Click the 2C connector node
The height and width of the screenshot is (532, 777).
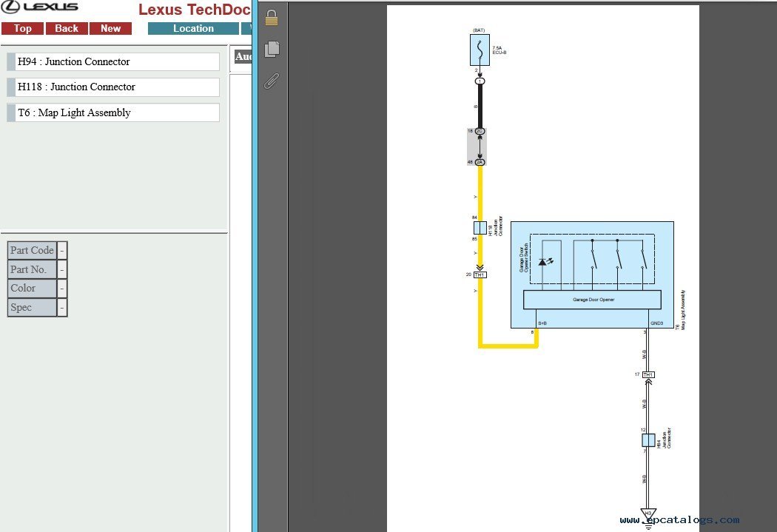[x=480, y=131]
